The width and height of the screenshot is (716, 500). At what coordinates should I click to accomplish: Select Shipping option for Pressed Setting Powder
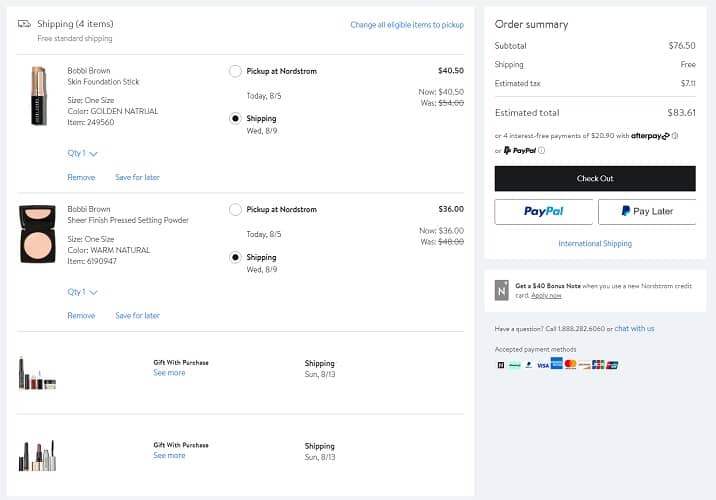point(235,257)
